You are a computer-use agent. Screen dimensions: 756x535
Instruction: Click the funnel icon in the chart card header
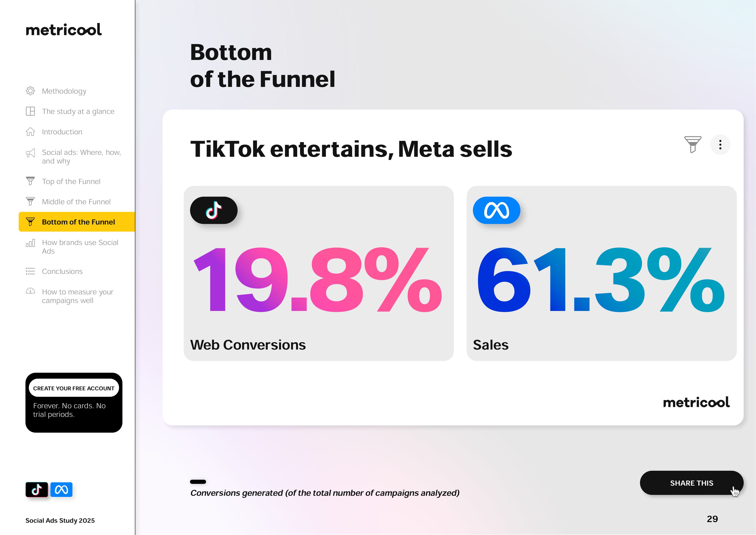pyautogui.click(x=692, y=144)
